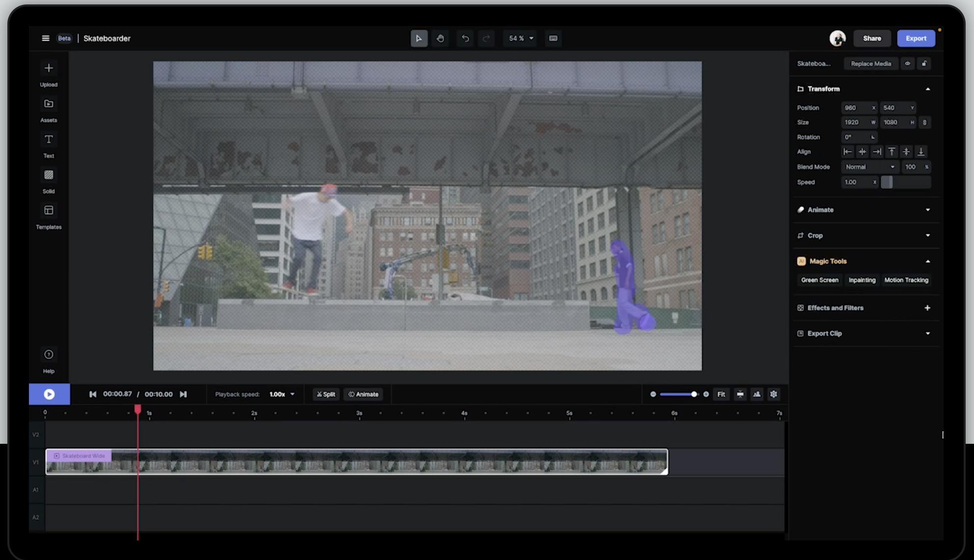Open the Assets folder panel

point(49,104)
